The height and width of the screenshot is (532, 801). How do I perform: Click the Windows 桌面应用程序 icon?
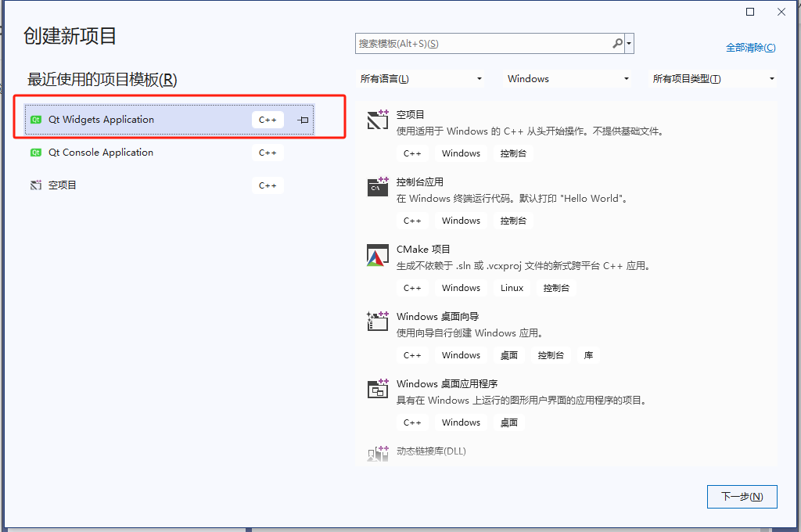378,388
